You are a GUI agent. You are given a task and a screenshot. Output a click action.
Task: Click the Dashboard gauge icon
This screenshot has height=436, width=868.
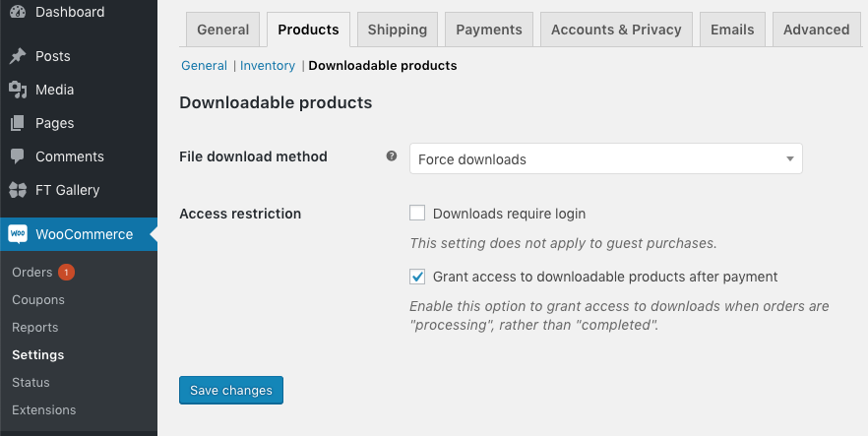click(x=18, y=11)
